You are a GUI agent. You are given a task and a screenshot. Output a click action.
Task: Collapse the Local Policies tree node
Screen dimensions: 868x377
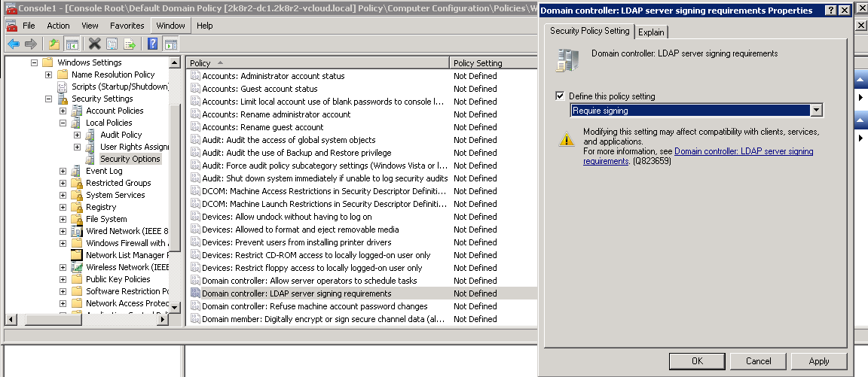(x=63, y=123)
